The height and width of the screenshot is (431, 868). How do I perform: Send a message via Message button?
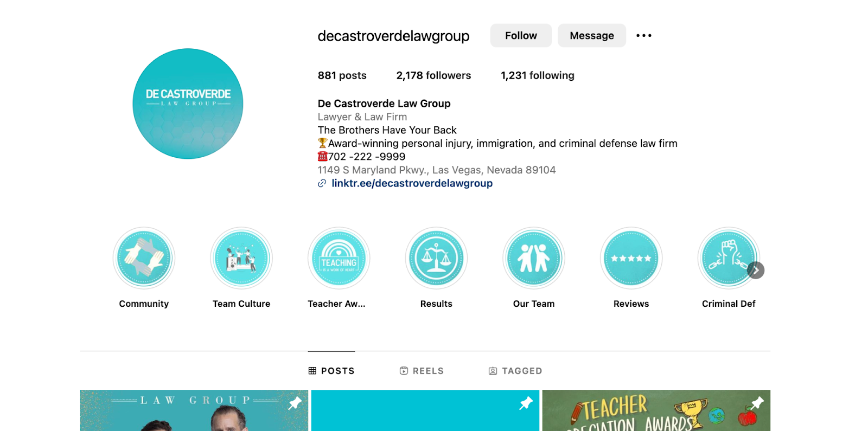(592, 36)
